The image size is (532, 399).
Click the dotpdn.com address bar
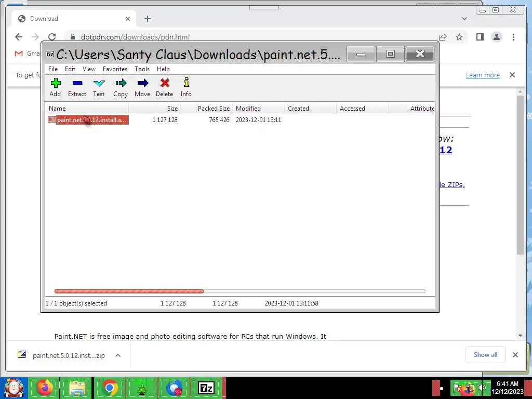(x=251, y=37)
